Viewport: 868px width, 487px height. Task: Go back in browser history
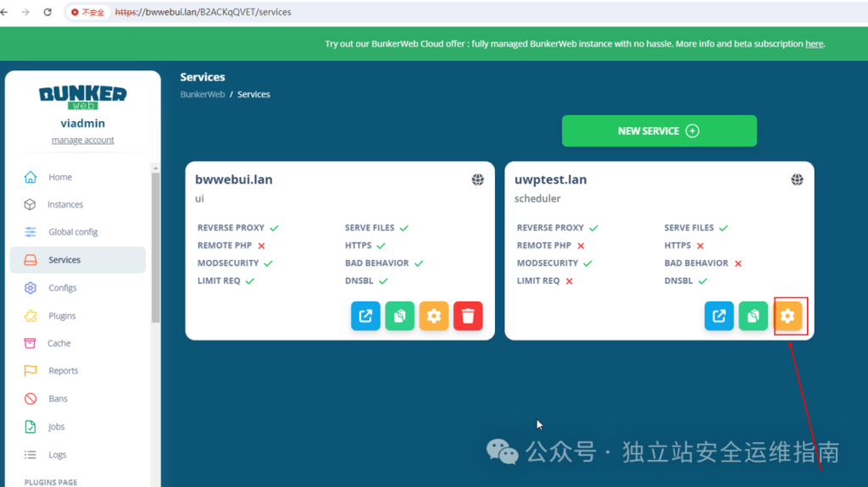pyautogui.click(x=4, y=12)
